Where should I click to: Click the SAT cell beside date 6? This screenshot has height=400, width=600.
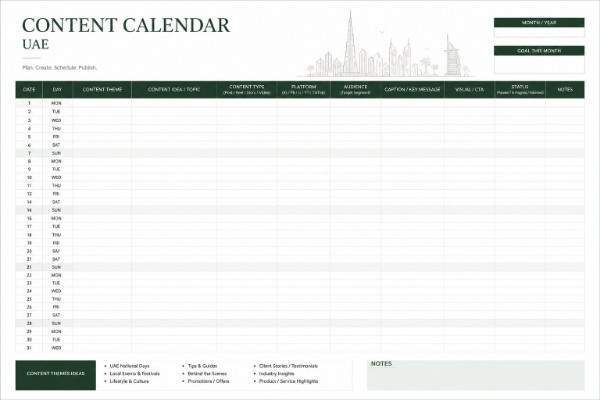coord(57,145)
